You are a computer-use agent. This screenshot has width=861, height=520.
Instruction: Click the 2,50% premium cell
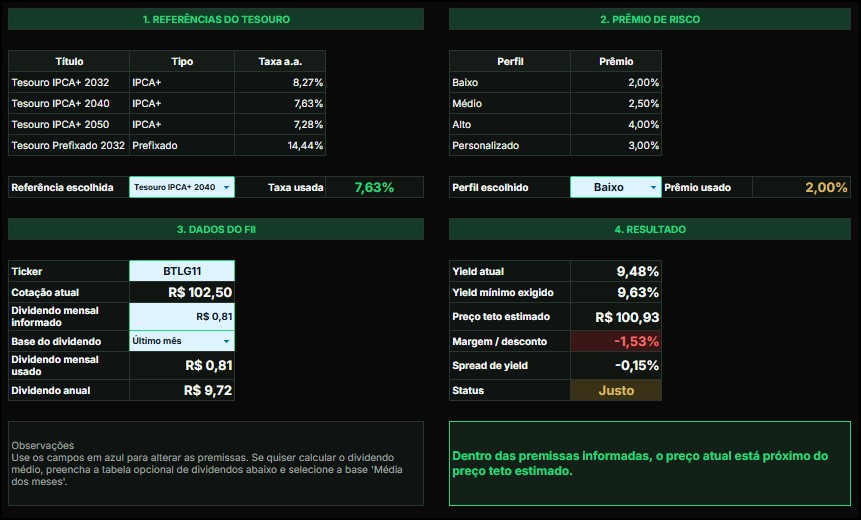pos(616,103)
